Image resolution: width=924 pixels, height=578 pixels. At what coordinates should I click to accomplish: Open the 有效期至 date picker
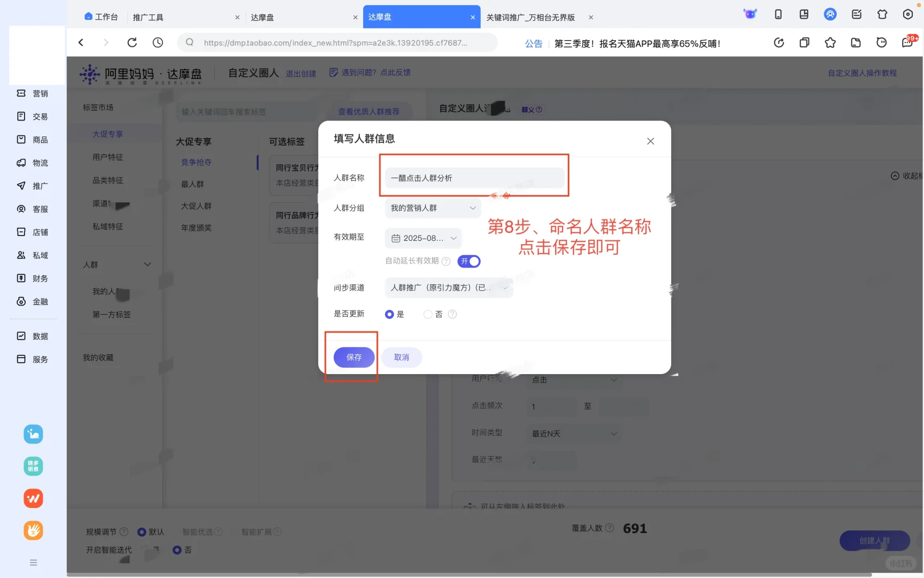(423, 238)
